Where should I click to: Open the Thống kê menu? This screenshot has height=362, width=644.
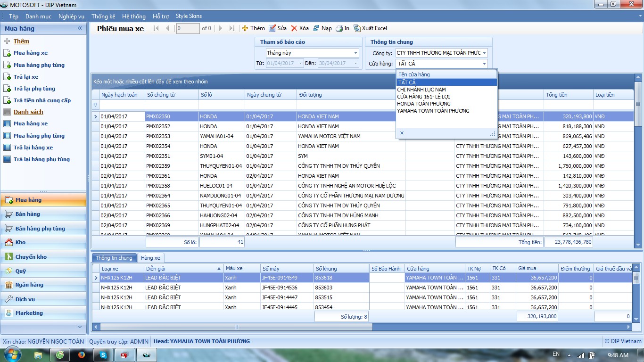103,16
